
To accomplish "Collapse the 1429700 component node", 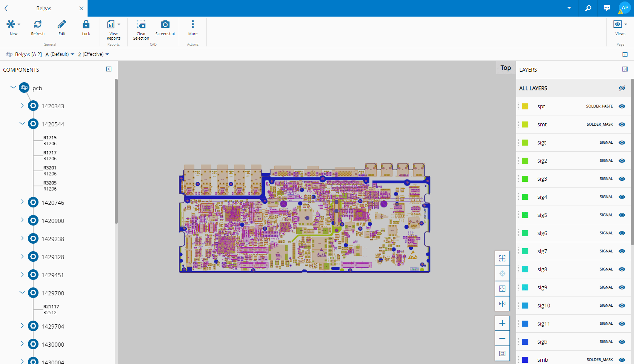I will tap(22, 292).
